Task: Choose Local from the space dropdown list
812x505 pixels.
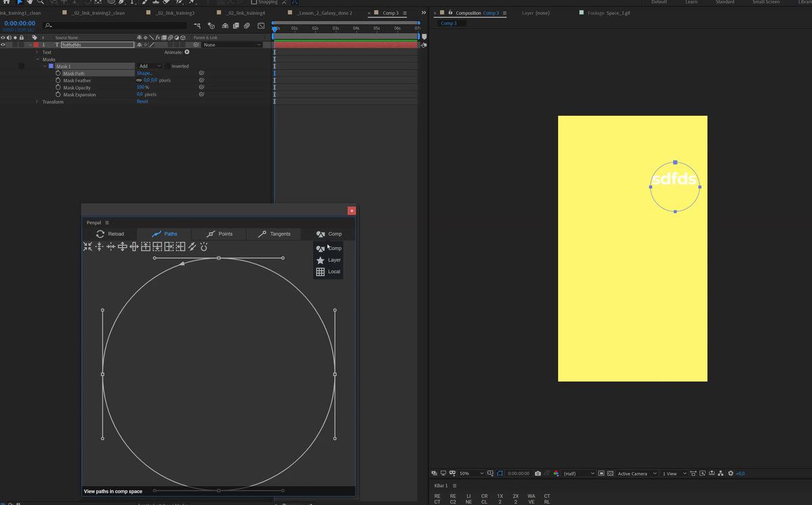Action: point(329,271)
